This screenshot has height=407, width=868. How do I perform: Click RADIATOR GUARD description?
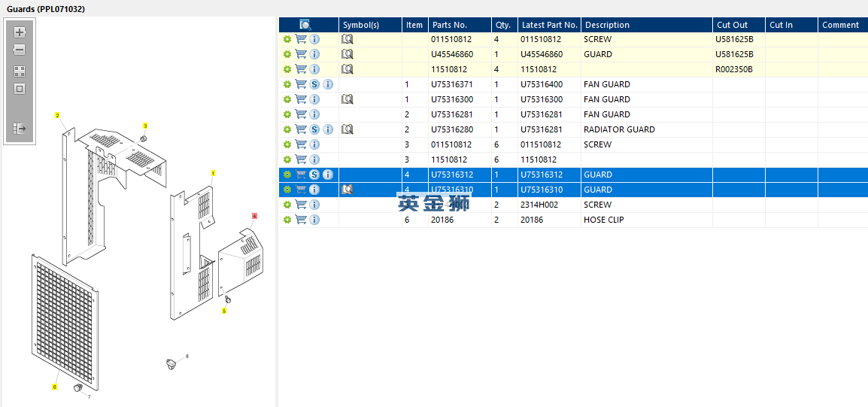point(619,129)
